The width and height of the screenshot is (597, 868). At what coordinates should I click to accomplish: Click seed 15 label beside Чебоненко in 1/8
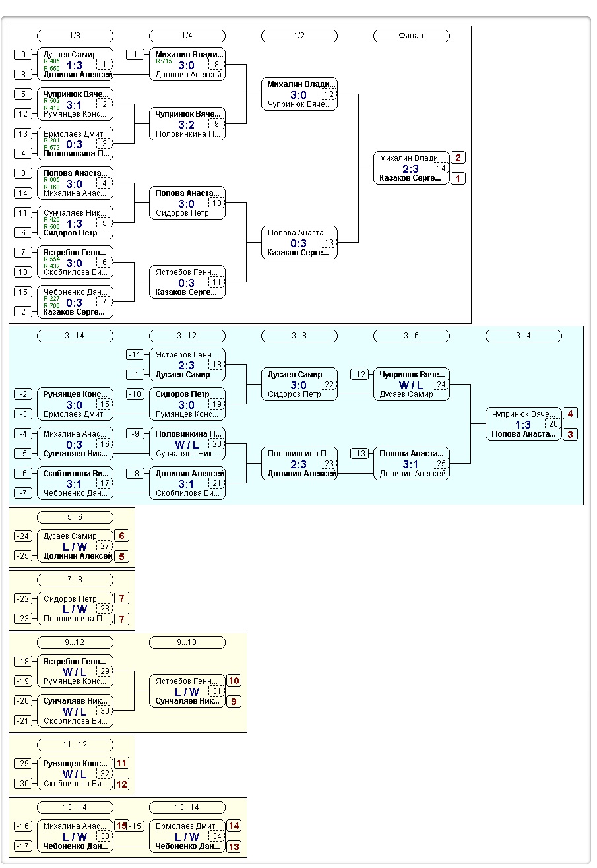pos(23,292)
